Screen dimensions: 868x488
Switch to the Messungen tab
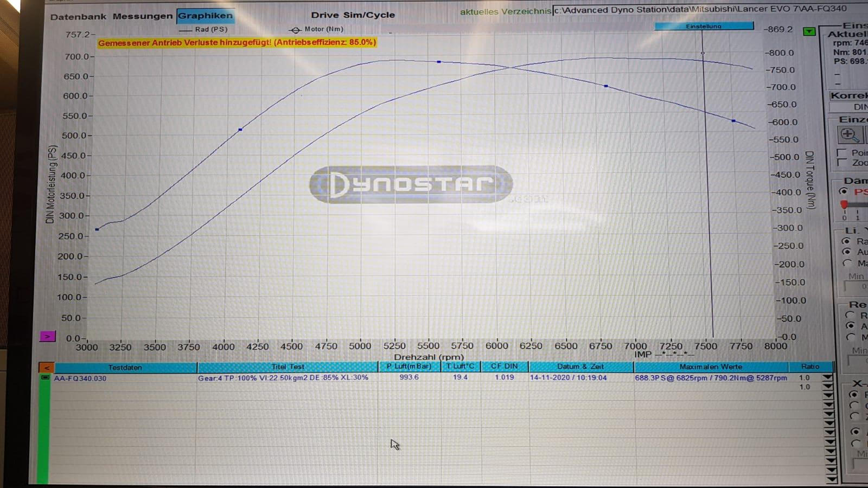point(142,16)
